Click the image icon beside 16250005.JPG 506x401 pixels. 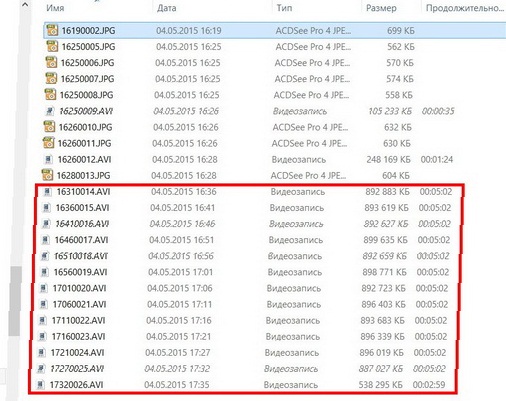52,46
